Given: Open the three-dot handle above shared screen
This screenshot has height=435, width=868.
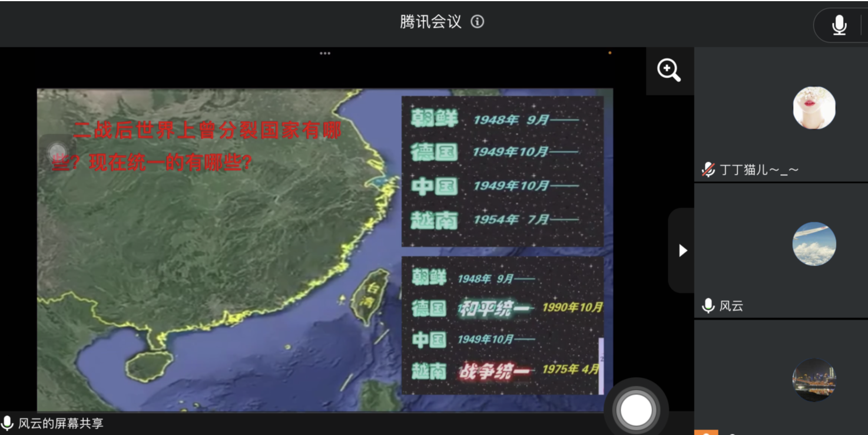Looking at the screenshot, I should tap(325, 53).
